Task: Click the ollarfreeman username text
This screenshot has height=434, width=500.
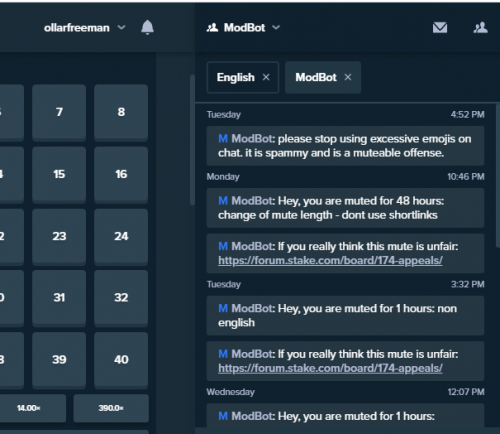Action: tap(77, 28)
